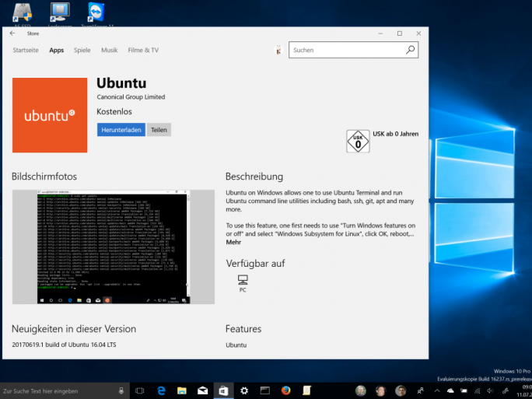Close the Store window
This screenshot has height=399, width=532.
point(418,33)
